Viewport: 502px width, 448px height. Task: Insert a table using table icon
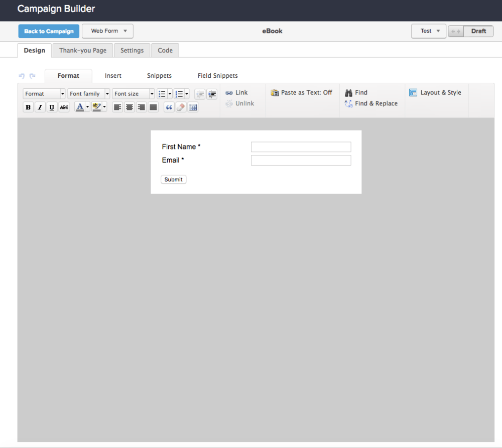(193, 107)
